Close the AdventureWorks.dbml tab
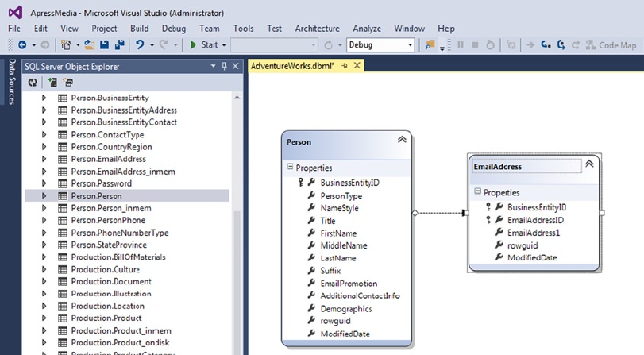Viewport: 644px width, 355px height. point(357,65)
